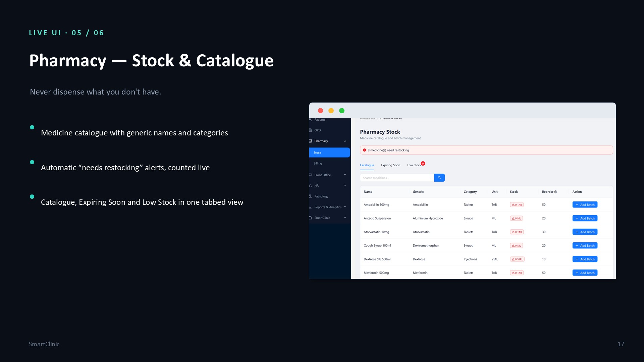Click the Pathology flask icon
Viewport: 644px width, 362px height.
click(x=311, y=196)
